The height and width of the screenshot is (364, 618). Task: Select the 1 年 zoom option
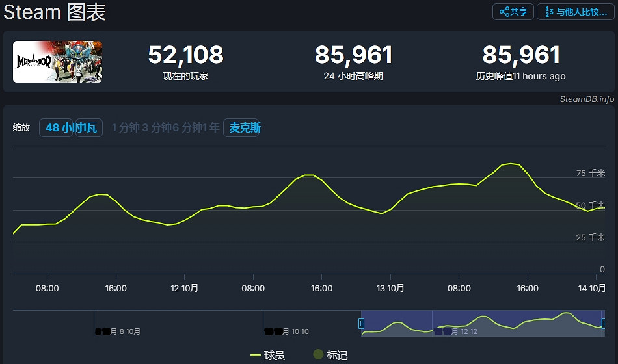pos(211,128)
